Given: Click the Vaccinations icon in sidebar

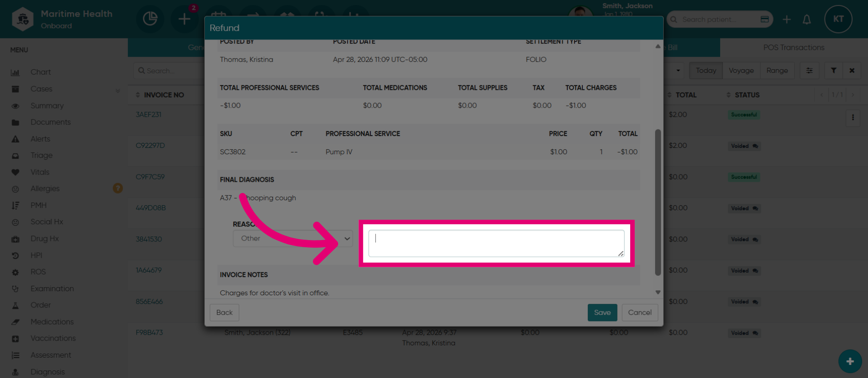Looking at the screenshot, I should [15, 339].
